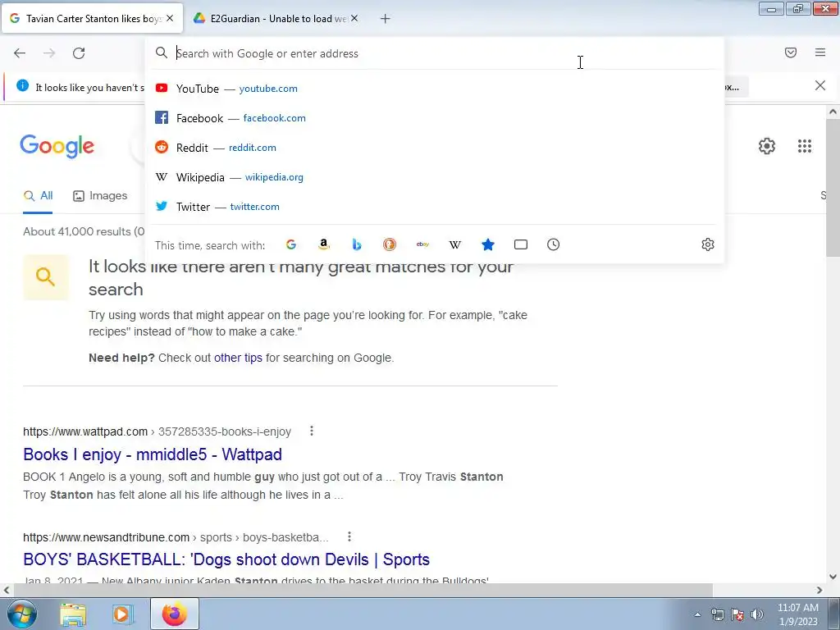Click the newsandtribune.com result URL
Image resolution: width=840 pixels, height=630 pixels.
pyautogui.click(x=176, y=537)
